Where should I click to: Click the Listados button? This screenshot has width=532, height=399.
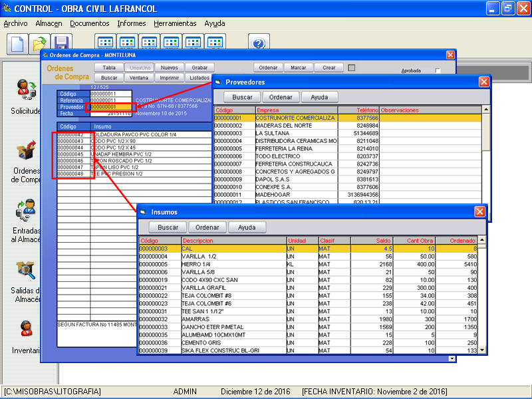(199, 78)
